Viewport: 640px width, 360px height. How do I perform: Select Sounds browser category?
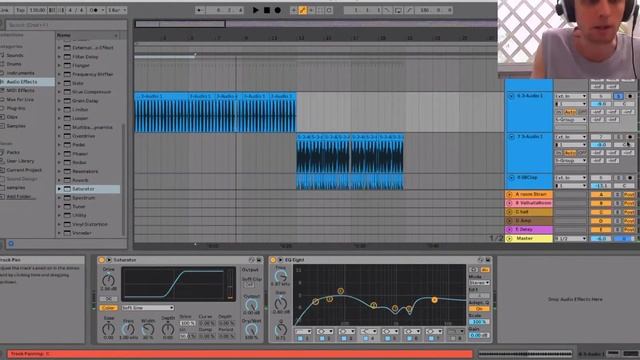point(15,55)
